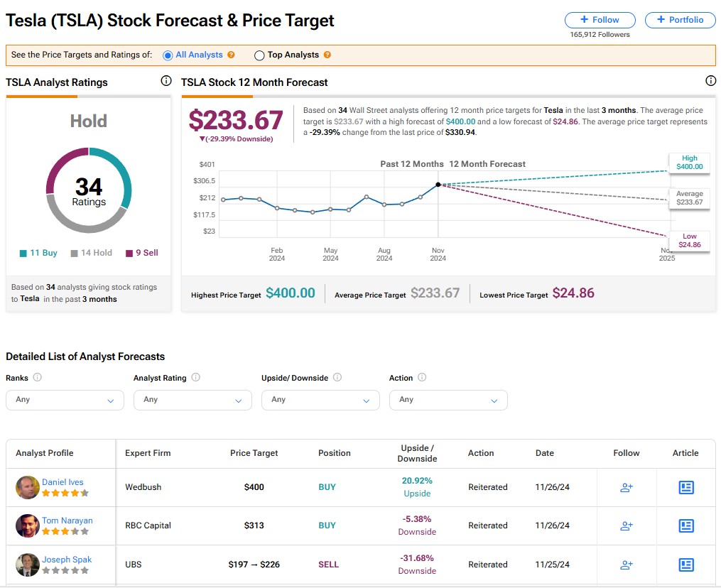721x588 pixels.
Task: Sort by Date column header
Action: point(545,453)
